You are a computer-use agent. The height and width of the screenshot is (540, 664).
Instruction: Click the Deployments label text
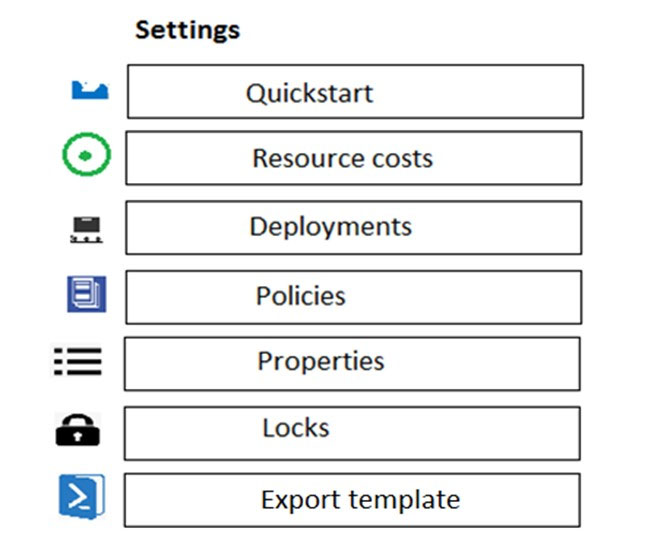click(331, 227)
